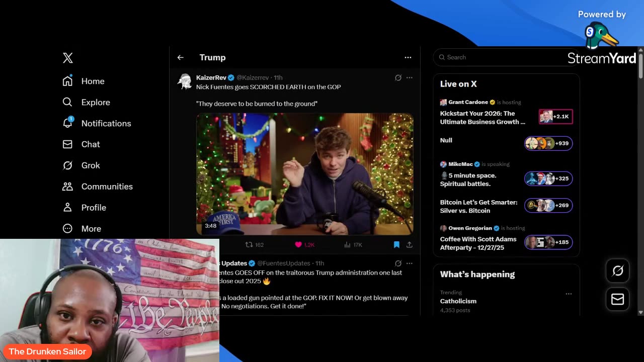Screen dimensions: 644x362
Task: Click the +325 listeners badge
Action: click(x=548, y=178)
